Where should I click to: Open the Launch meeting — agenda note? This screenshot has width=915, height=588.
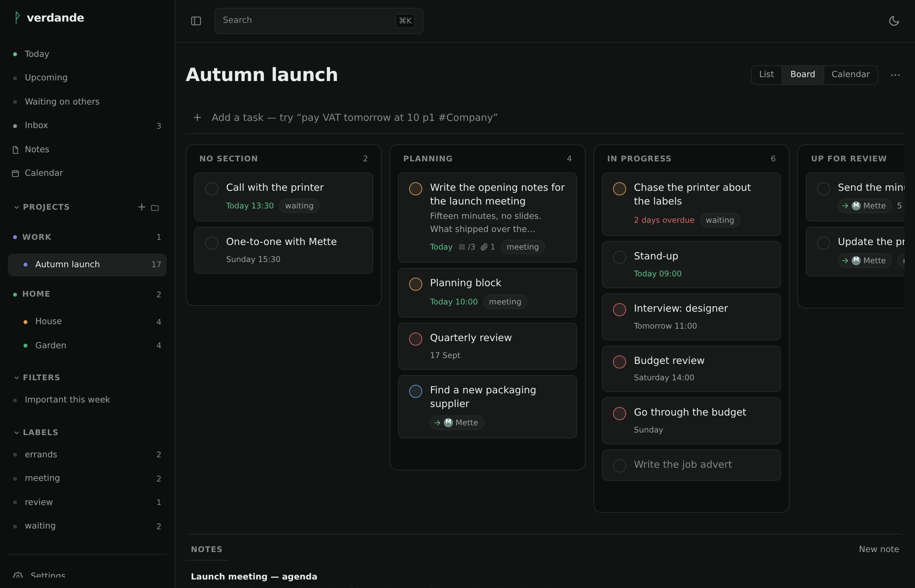coord(254,577)
